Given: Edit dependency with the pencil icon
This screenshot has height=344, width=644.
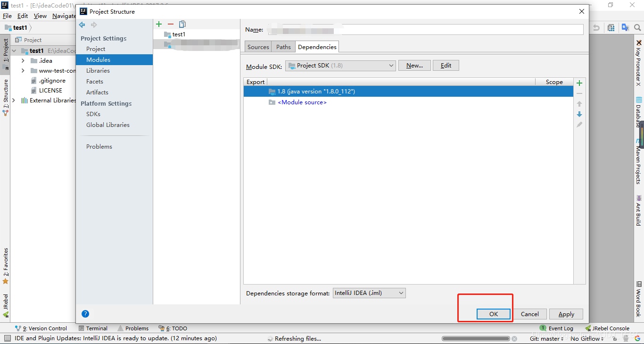Looking at the screenshot, I should tap(579, 125).
